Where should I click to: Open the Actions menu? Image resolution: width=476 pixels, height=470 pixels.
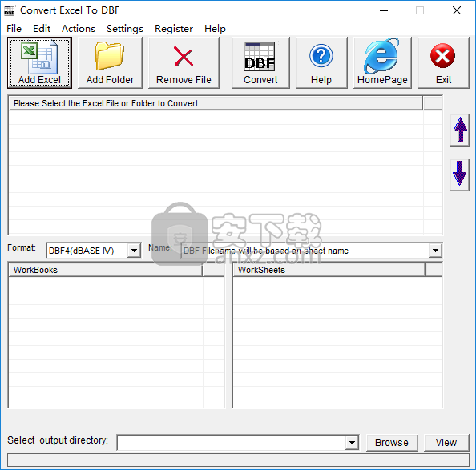(x=79, y=29)
